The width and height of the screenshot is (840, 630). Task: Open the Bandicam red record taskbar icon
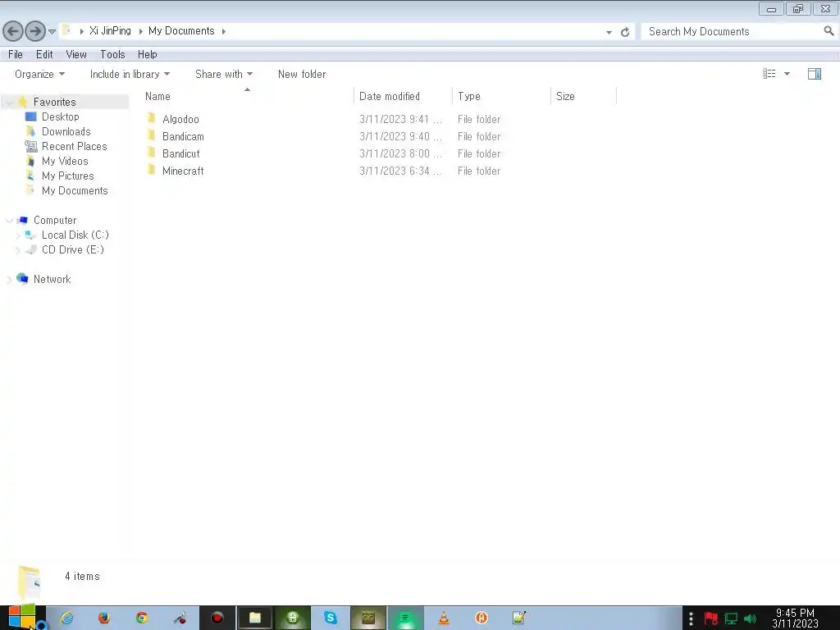coord(217,619)
